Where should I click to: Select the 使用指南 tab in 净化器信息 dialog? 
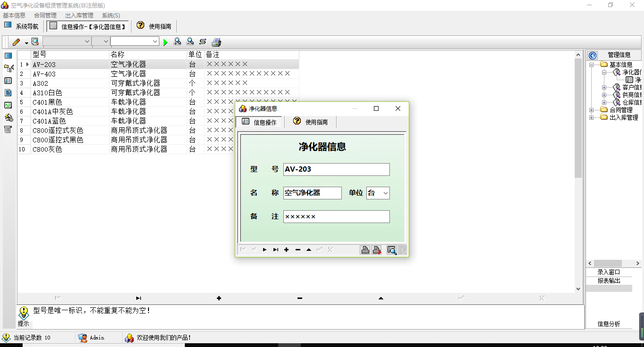(311, 122)
